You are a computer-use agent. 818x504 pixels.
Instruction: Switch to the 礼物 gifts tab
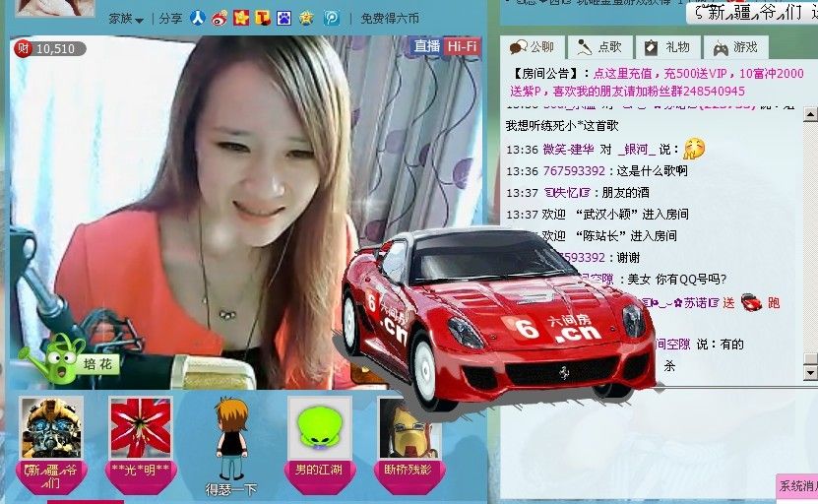pos(668,47)
